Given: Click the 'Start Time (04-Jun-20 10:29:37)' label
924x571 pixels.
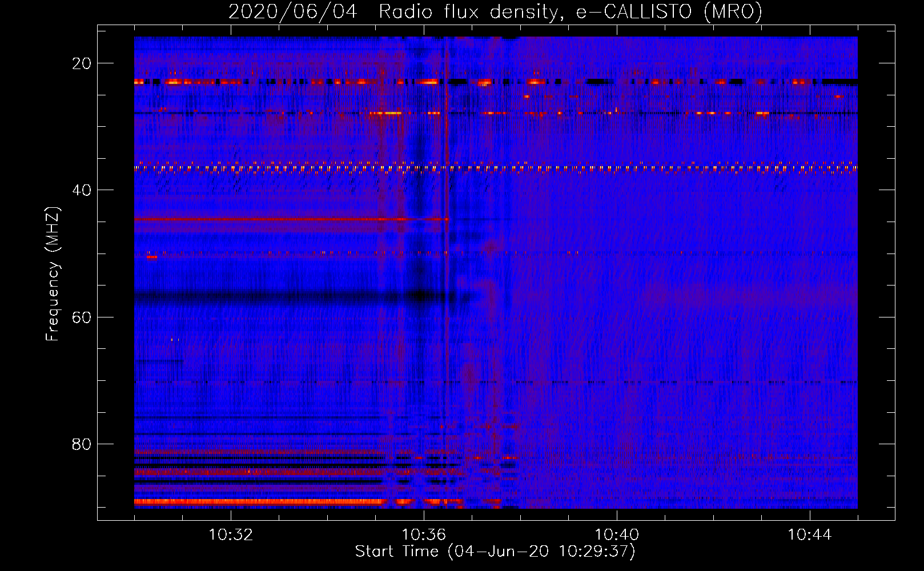Looking at the screenshot, I should pyautogui.click(x=495, y=552).
